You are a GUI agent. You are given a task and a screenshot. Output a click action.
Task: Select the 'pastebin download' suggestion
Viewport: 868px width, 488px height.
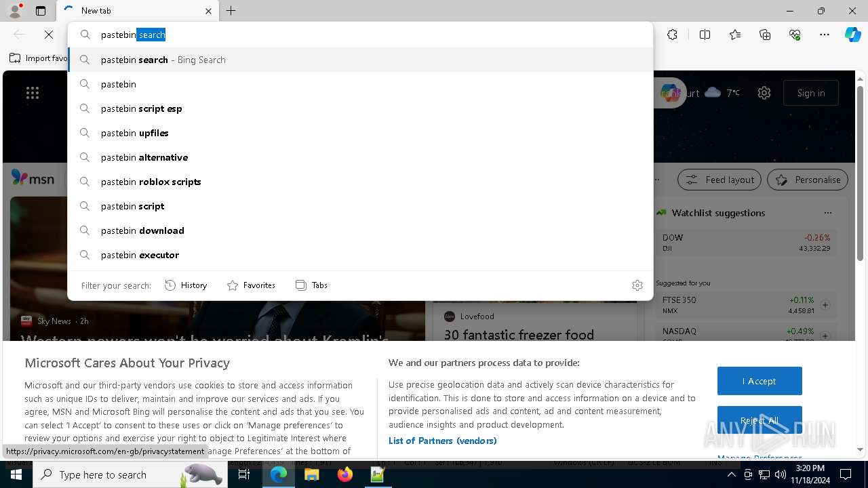click(360, 230)
